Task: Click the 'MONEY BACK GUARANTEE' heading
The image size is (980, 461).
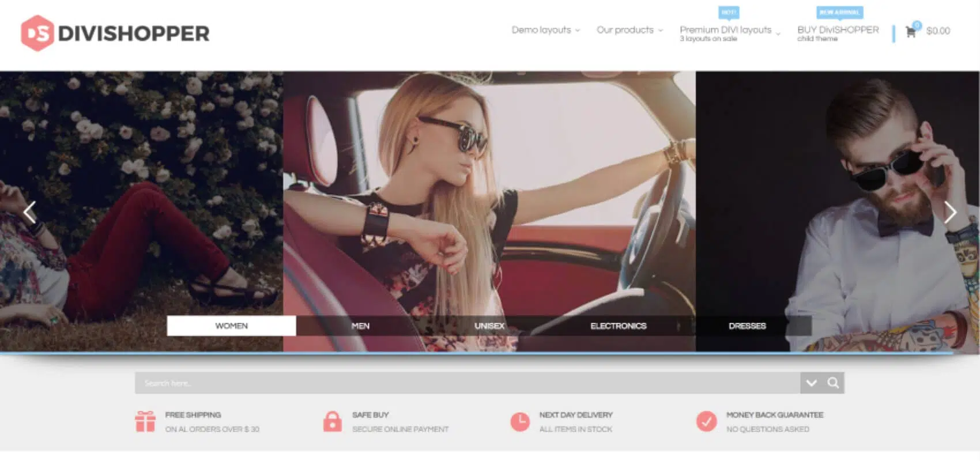Action: 775,415
